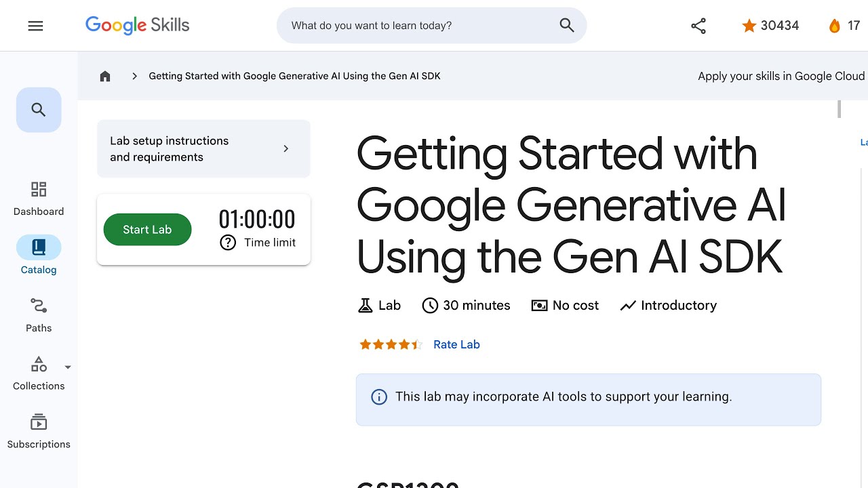Open Dashboard from the sidebar
This screenshot has height=488, width=868.
[39, 199]
